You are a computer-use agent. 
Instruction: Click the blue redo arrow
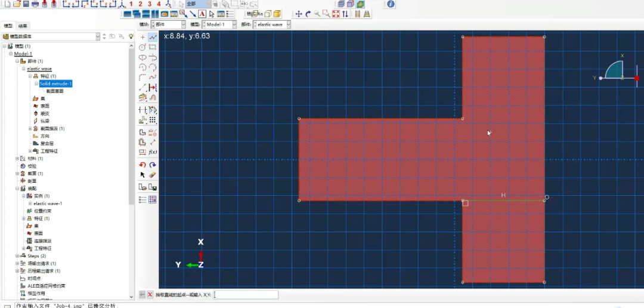click(x=153, y=165)
